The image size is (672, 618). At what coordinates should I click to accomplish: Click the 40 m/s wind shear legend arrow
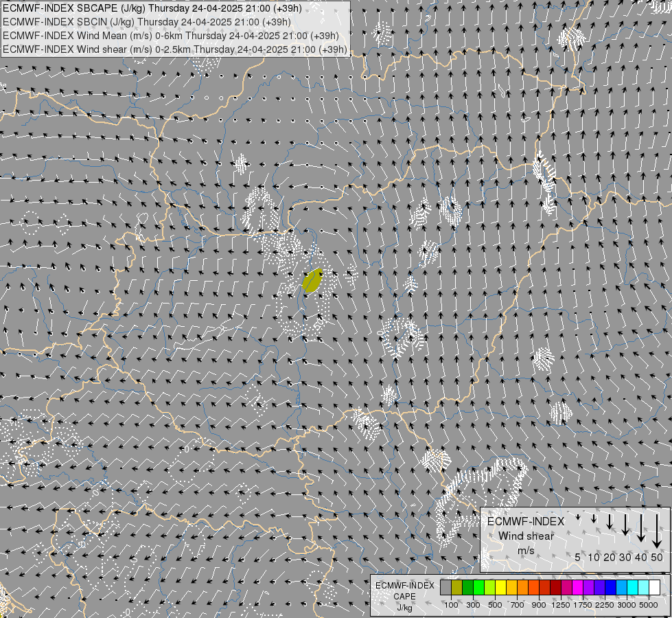click(x=640, y=528)
